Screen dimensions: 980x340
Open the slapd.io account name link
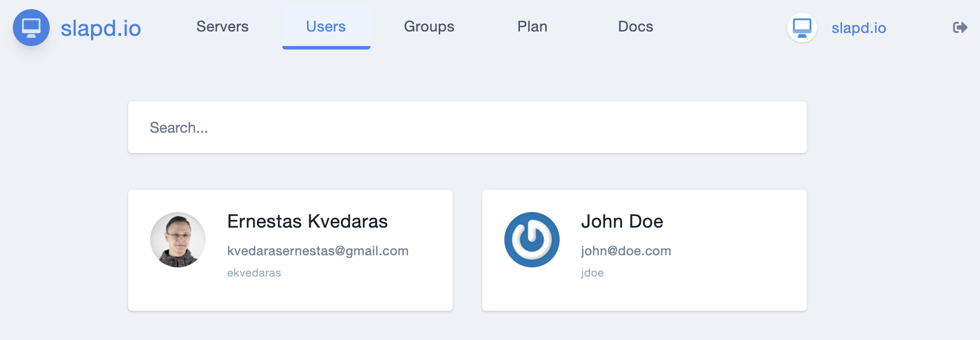coord(858,28)
